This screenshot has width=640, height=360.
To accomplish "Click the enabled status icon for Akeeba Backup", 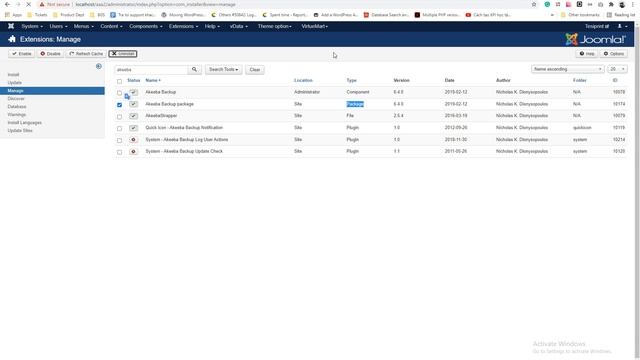I will pyautogui.click(x=133, y=92).
